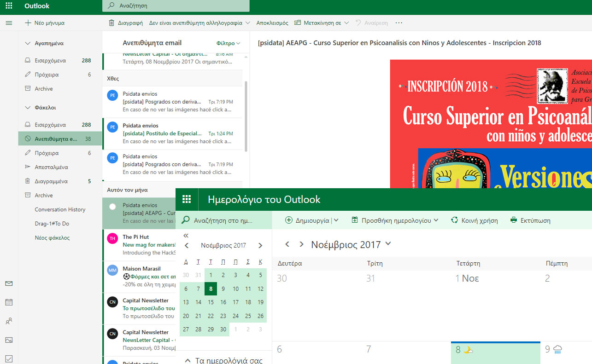The image size is (592, 364).
Task: Click the Εκτύπωση printer icon
Action: tap(514, 220)
